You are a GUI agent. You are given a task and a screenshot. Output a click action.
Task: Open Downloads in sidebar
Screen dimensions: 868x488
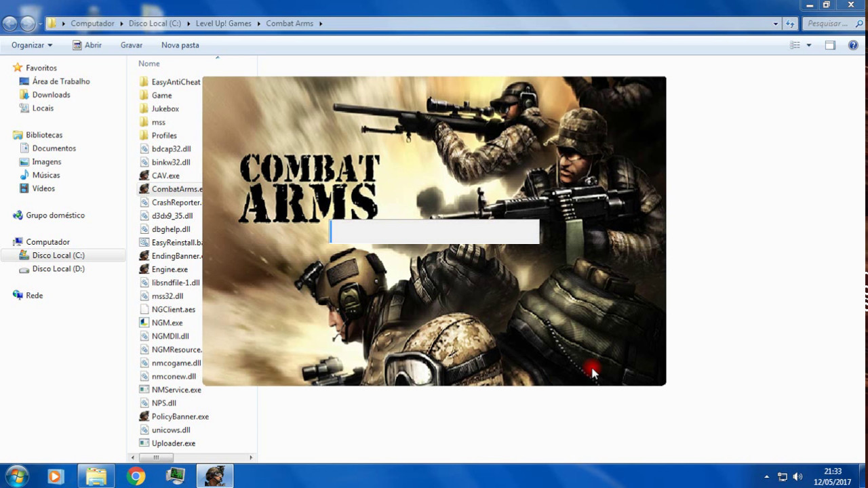51,95
